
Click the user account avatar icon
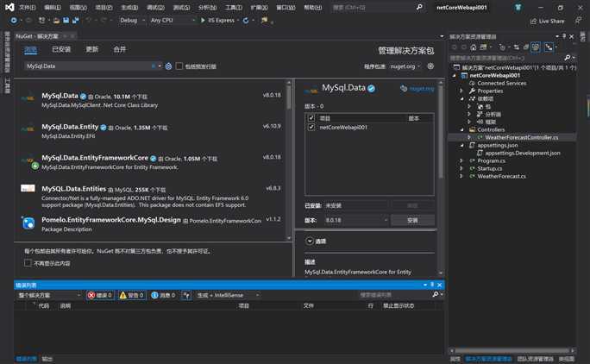[x=518, y=7]
